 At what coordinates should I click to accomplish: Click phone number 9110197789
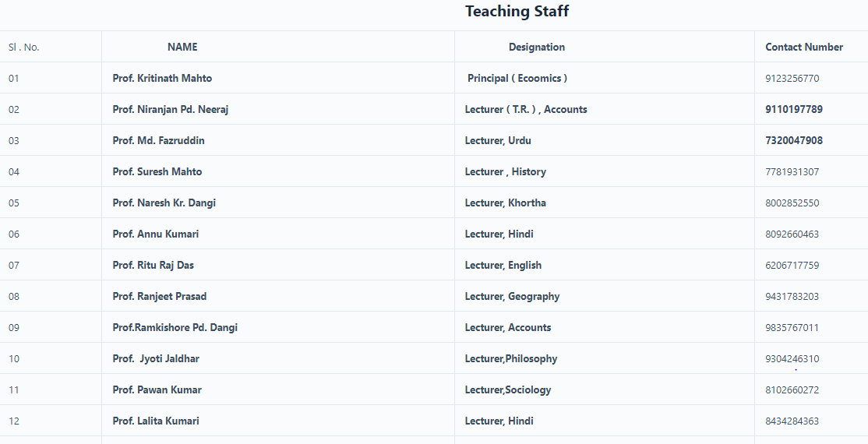(794, 109)
